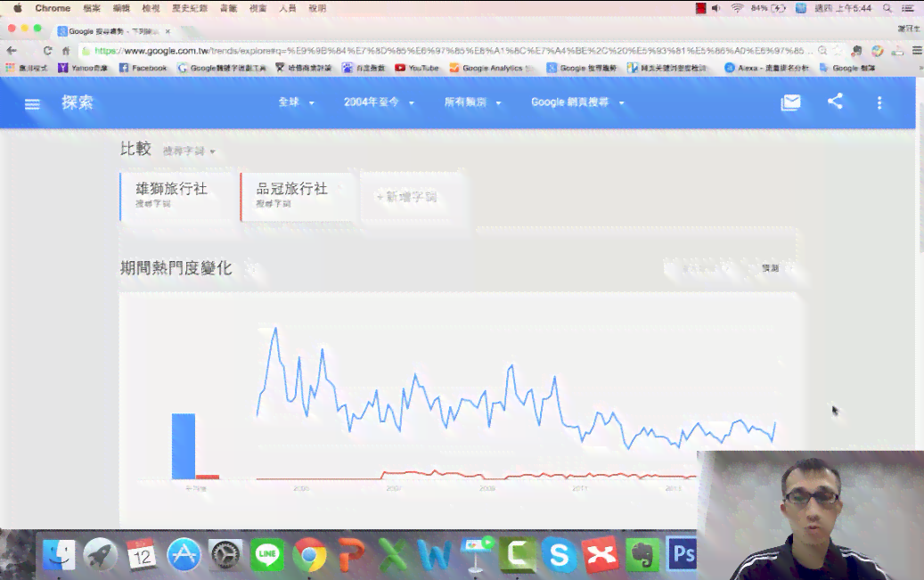924x580 pixels.
Task: Click bookmark star in address bar
Action: point(838,51)
